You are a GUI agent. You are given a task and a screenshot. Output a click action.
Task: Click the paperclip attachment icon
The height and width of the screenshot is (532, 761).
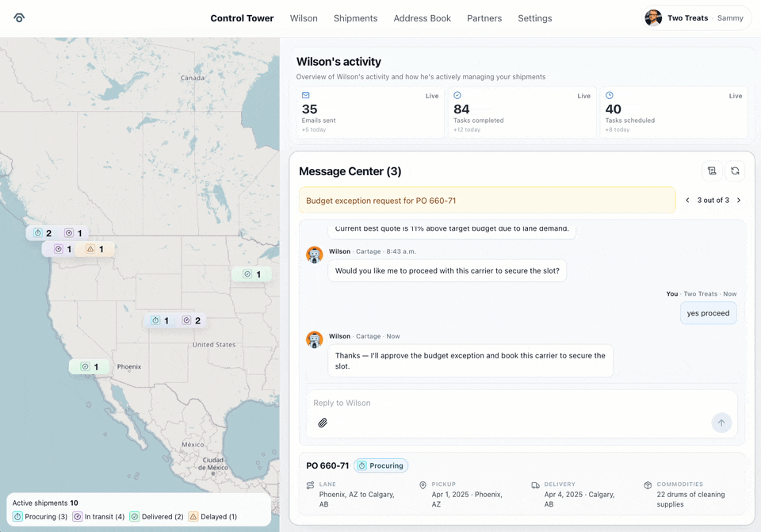(323, 423)
